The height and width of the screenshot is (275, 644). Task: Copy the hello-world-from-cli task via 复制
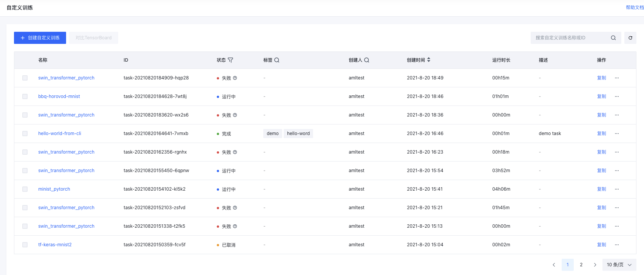tap(602, 134)
